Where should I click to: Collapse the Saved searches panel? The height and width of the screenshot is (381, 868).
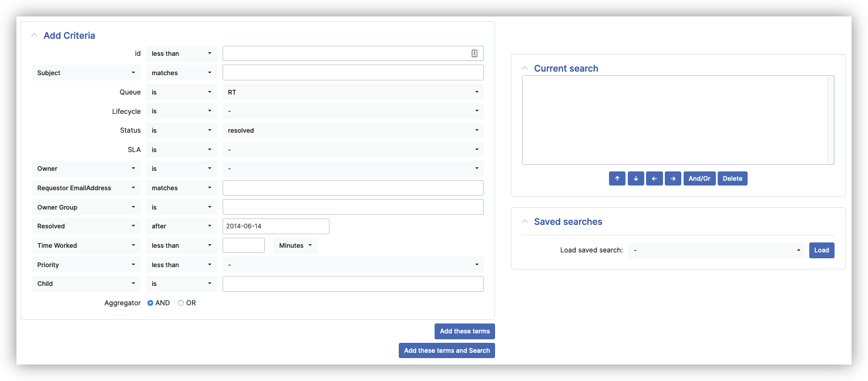524,221
